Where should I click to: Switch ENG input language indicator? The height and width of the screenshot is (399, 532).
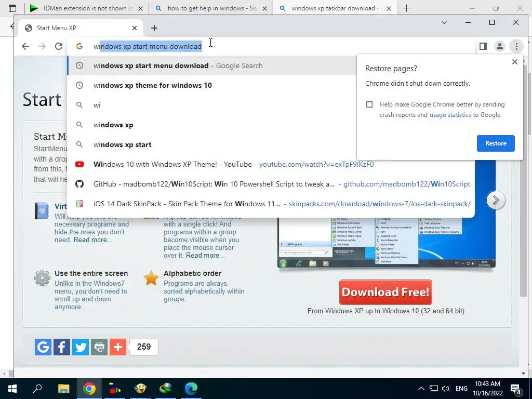pyautogui.click(x=461, y=389)
